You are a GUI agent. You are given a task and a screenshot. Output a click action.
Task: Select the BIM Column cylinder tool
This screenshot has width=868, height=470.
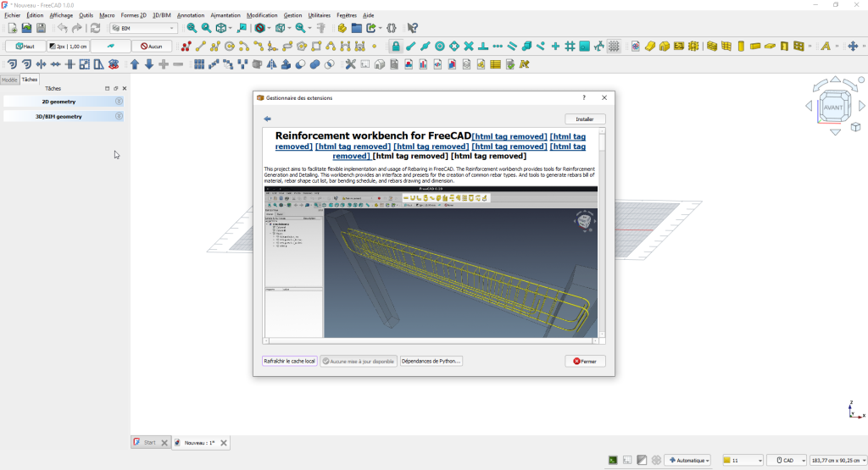click(741, 47)
